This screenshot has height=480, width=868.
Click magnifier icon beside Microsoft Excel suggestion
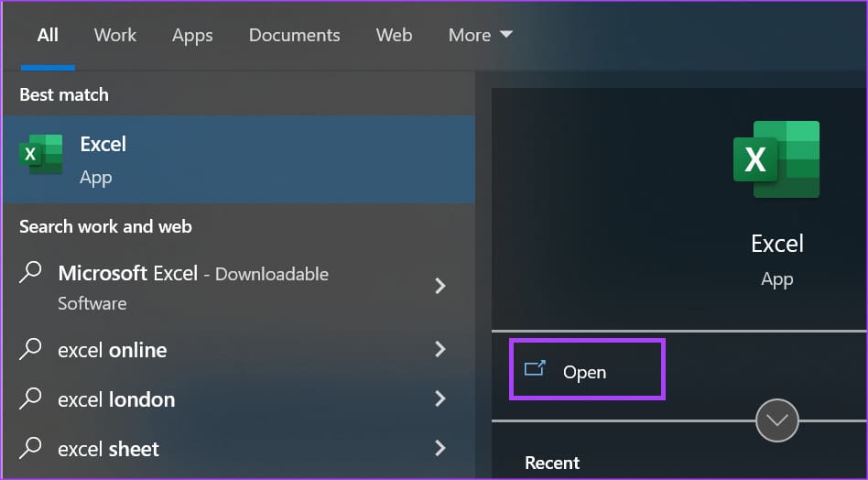pos(30,272)
